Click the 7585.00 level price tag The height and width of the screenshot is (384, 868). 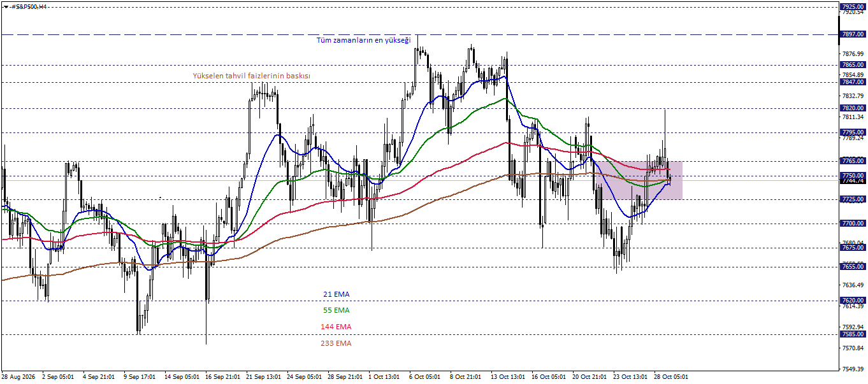[853, 334]
